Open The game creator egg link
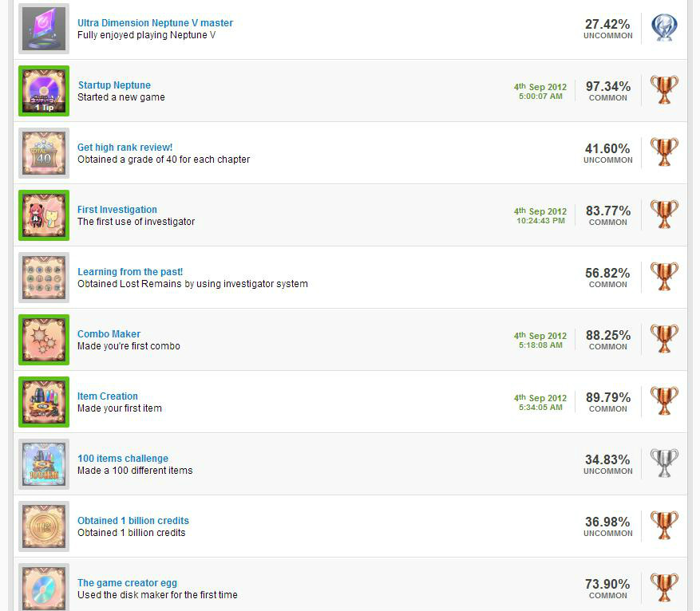This screenshot has height=611, width=700. pyautogui.click(x=127, y=583)
